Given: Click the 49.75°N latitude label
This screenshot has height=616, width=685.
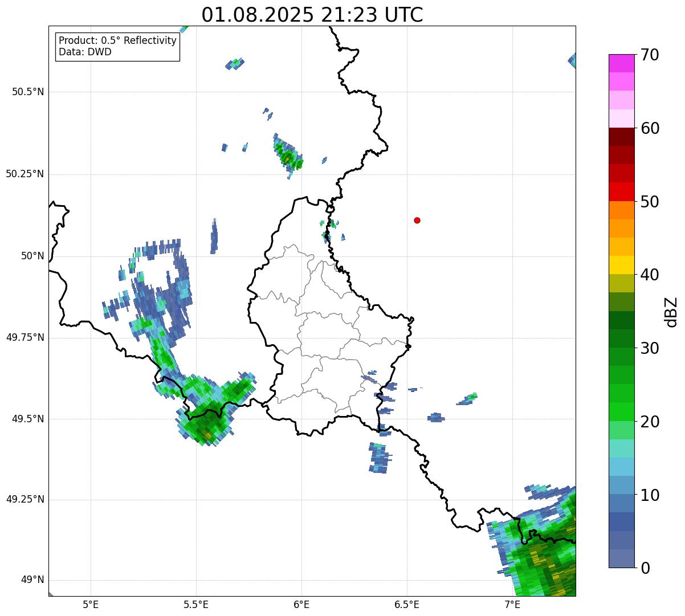Looking at the screenshot, I should click(25, 337).
